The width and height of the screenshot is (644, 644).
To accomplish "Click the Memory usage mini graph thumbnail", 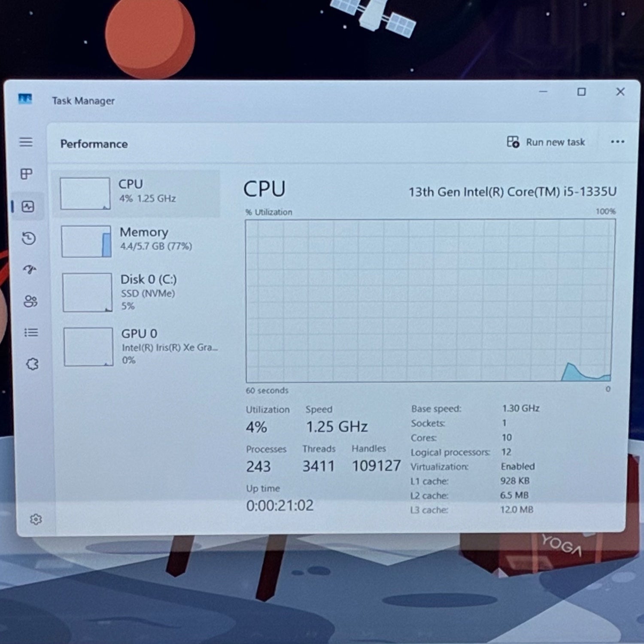I will 86,241.
